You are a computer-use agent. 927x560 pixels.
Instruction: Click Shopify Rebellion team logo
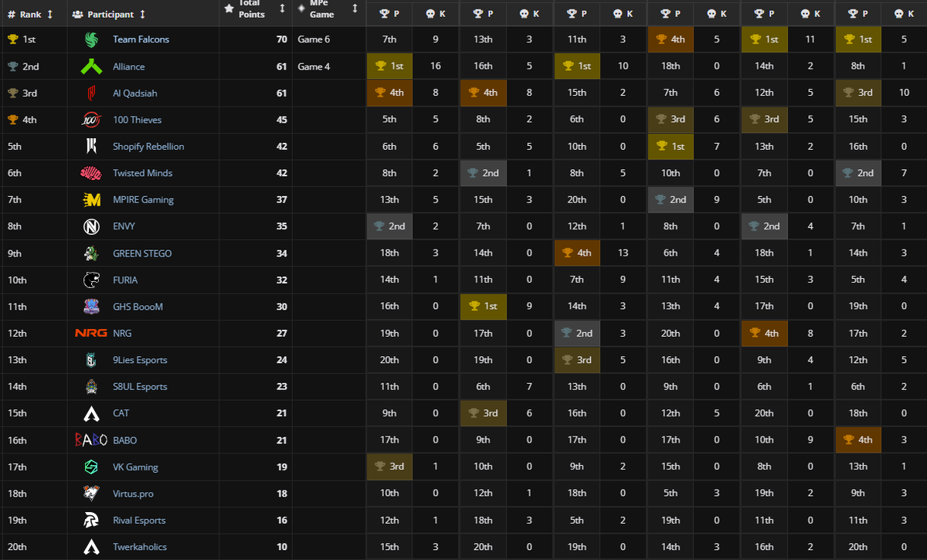[91, 146]
